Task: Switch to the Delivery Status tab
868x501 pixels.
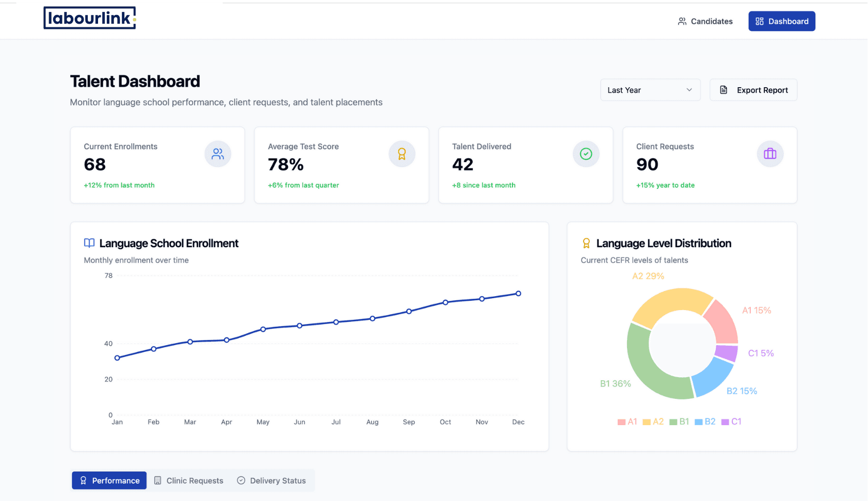Action: pyautogui.click(x=271, y=480)
